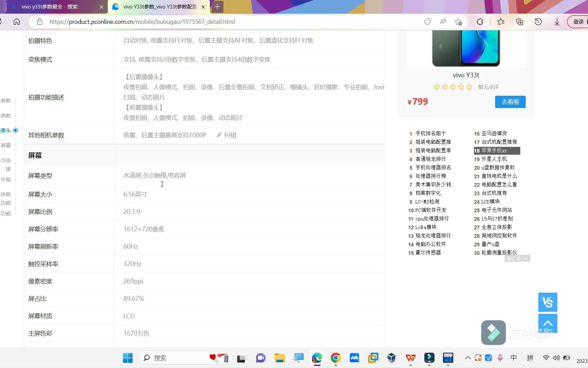Jump to 屏幕 section in side nav

(6, 145)
